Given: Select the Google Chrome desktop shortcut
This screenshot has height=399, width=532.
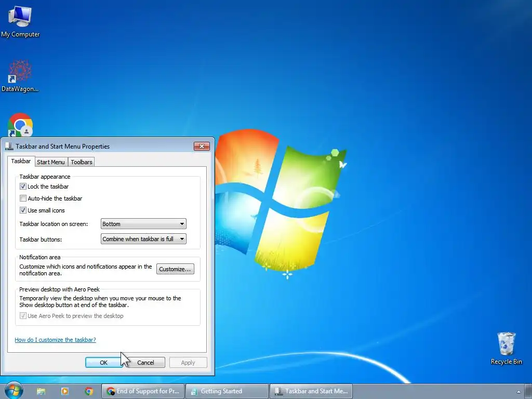Looking at the screenshot, I should pyautogui.click(x=20, y=125).
